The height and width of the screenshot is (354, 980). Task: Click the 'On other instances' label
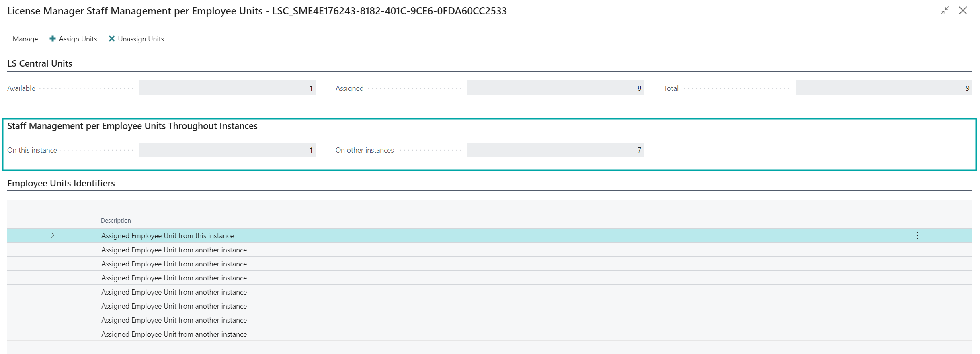click(x=365, y=150)
